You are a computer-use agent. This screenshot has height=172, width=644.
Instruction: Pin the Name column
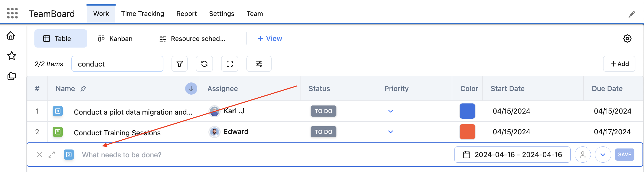click(x=83, y=89)
